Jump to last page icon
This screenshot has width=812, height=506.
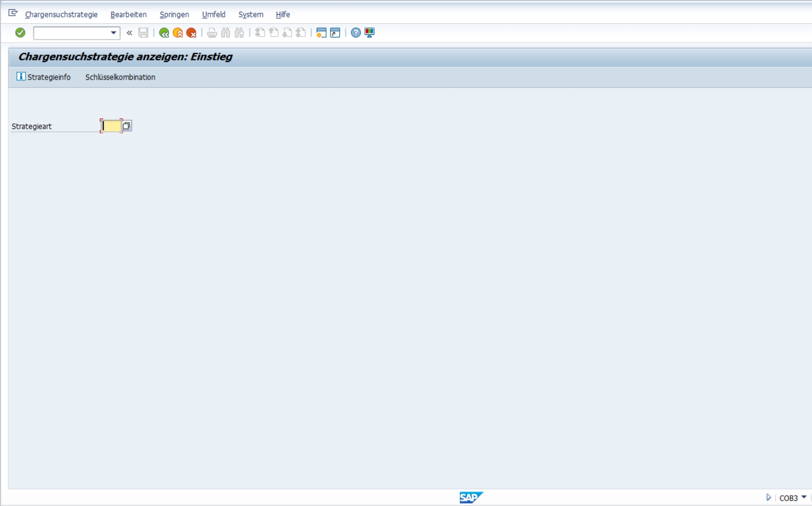point(301,33)
